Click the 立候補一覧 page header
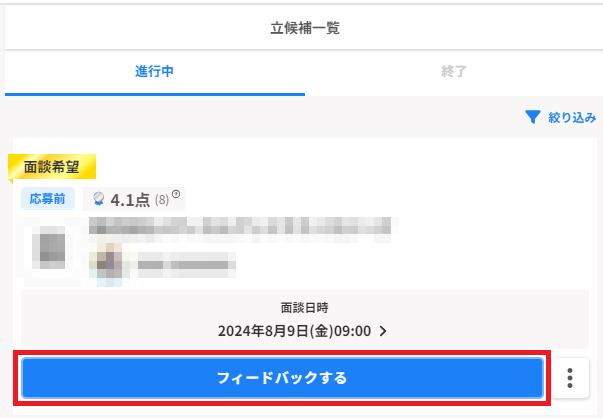Screen dimensions: 603x418 point(305,28)
